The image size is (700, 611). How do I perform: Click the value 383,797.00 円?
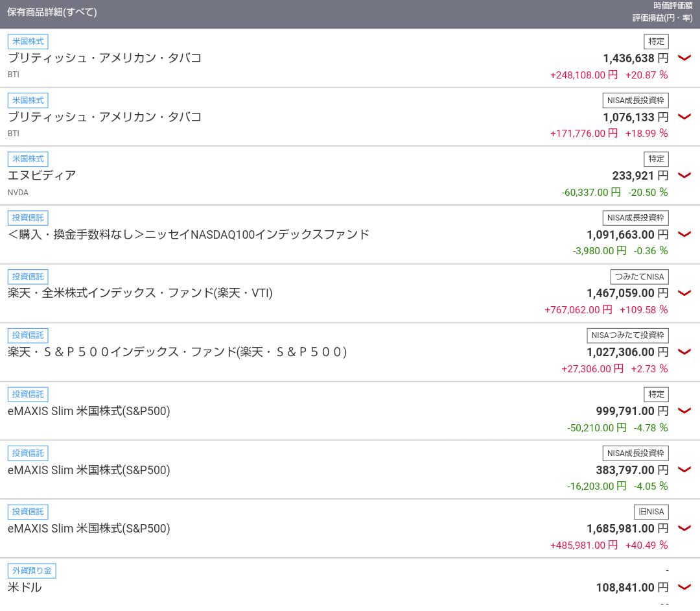[x=632, y=470]
